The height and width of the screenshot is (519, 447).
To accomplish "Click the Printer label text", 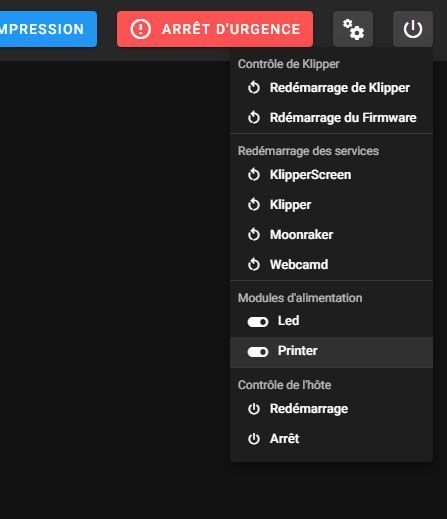I will (x=298, y=351).
